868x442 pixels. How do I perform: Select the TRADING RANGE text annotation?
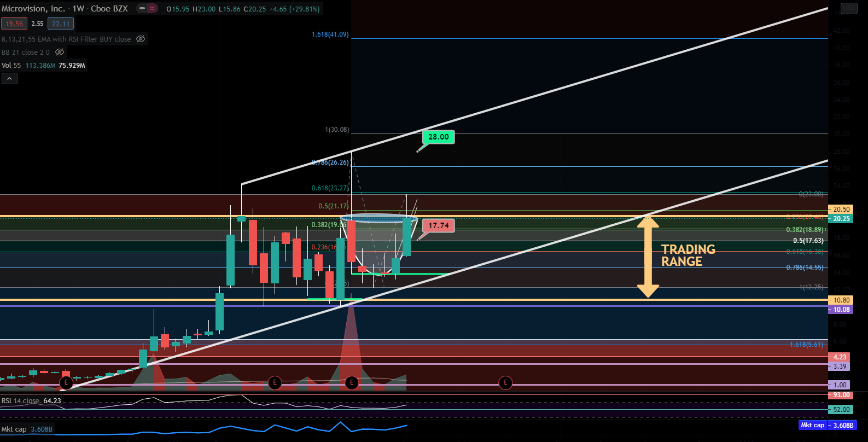point(688,255)
